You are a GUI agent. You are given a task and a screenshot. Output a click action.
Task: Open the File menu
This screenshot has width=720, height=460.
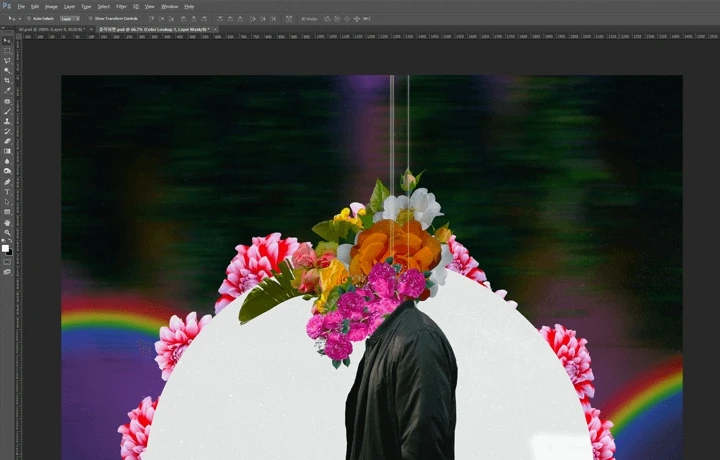pyautogui.click(x=21, y=7)
